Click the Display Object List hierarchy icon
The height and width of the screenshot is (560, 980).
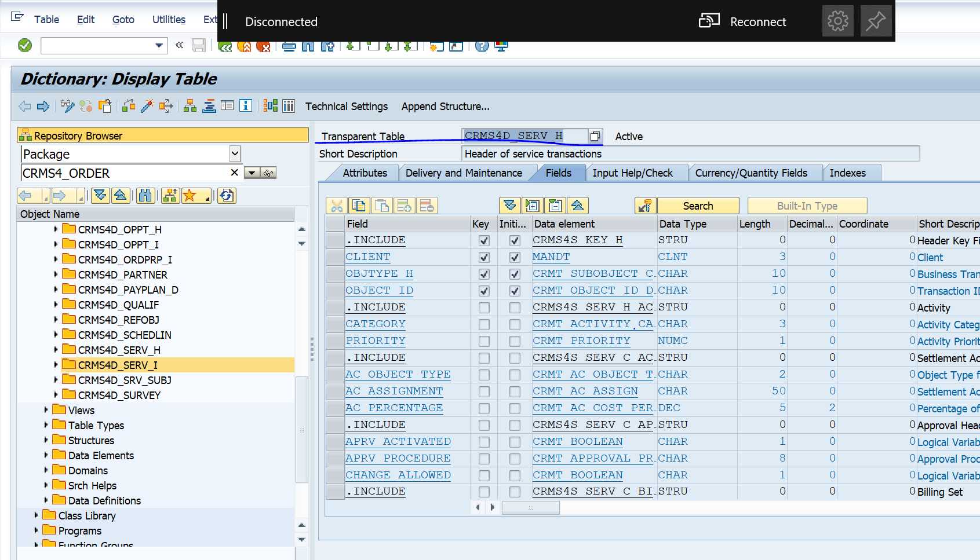coord(190,106)
